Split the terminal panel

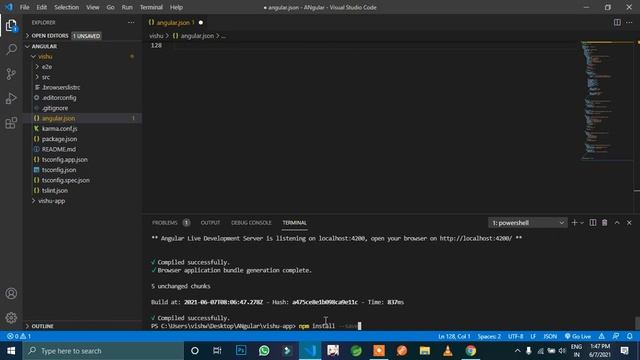[x=593, y=222]
